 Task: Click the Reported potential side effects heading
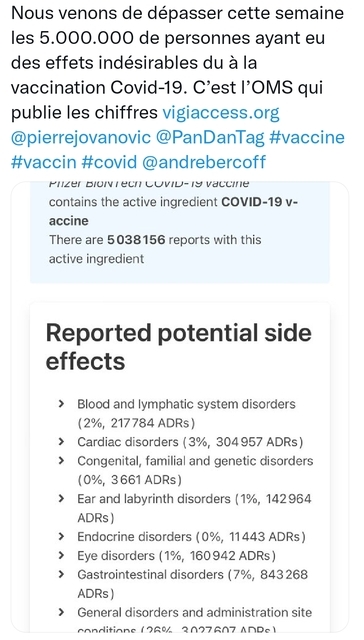179,346
